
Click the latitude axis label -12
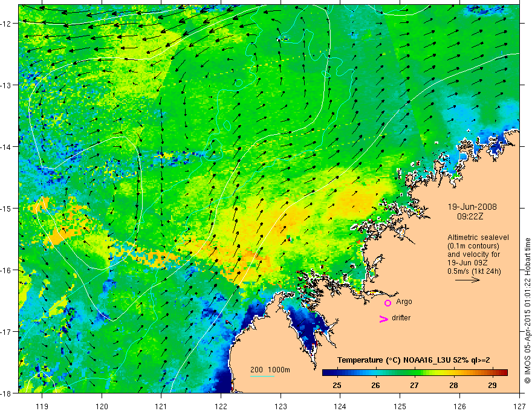point(6,24)
